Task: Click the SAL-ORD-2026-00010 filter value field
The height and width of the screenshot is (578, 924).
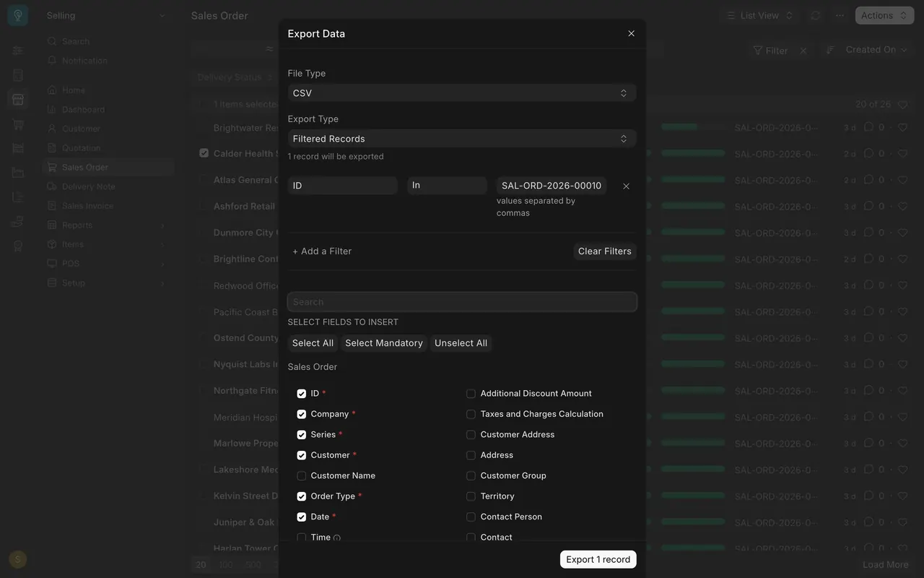Action: tap(552, 186)
